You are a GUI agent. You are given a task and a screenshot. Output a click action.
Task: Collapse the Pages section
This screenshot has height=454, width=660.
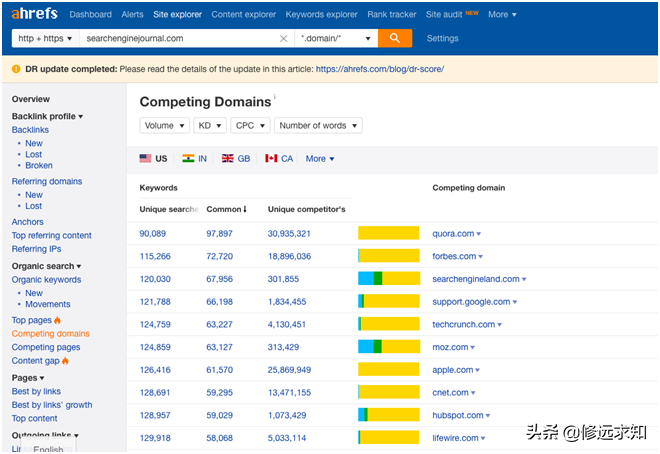tap(28, 378)
